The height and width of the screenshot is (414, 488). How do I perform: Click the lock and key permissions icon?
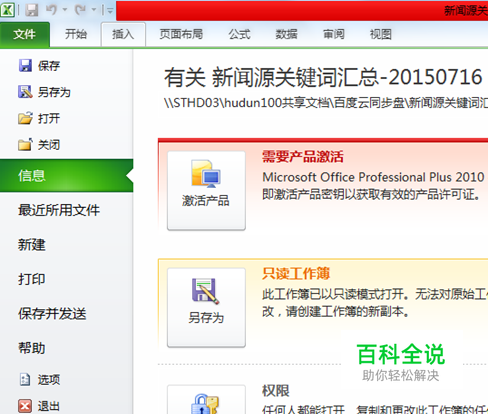(205, 404)
